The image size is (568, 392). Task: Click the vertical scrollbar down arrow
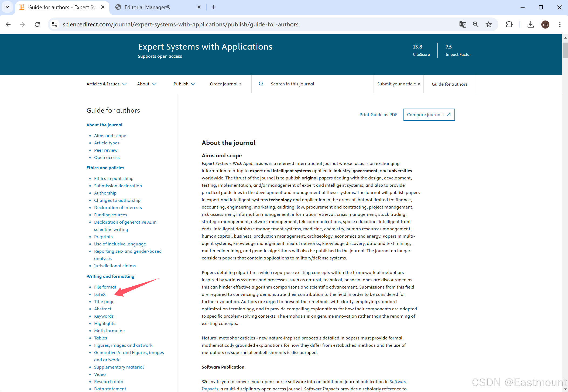click(565, 389)
